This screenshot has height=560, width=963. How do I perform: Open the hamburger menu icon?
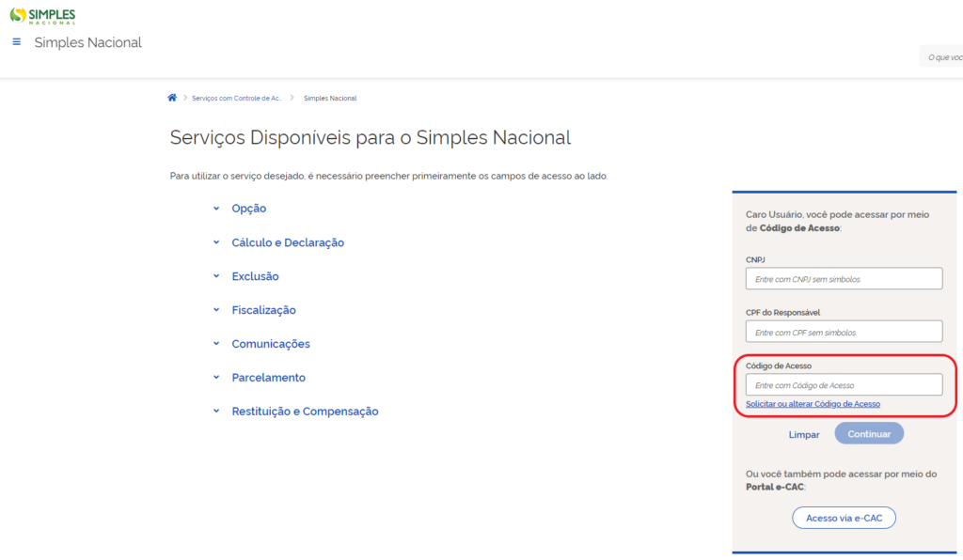(17, 42)
